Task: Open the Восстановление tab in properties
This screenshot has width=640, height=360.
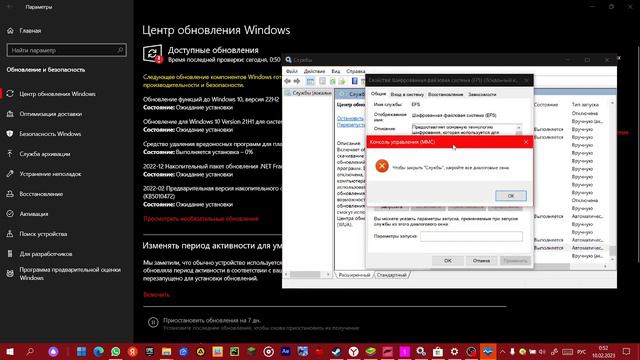Action: (445, 94)
